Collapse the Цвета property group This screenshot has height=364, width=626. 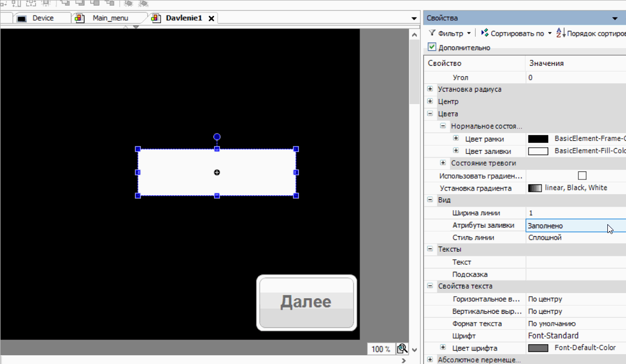(x=430, y=113)
